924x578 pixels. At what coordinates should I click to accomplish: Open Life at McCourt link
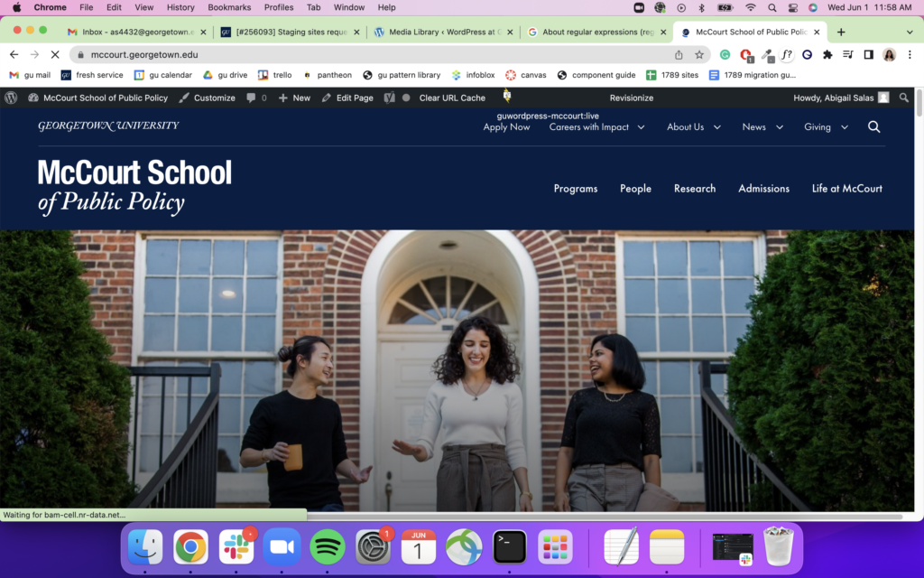coord(846,188)
